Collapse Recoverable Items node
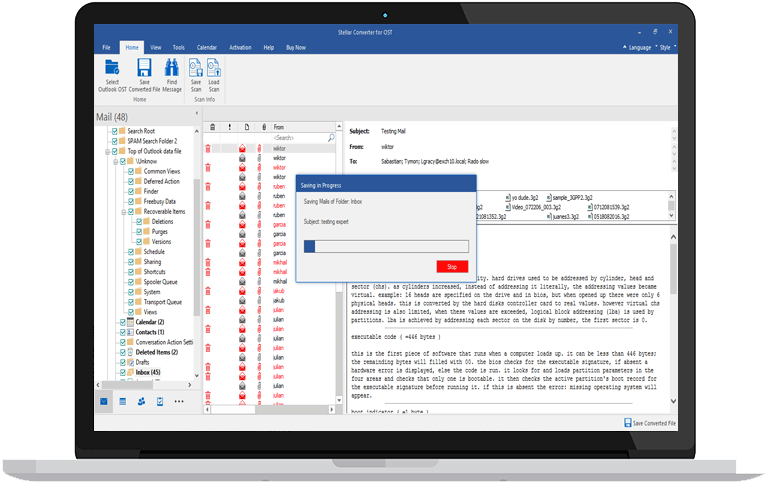The height and width of the screenshot is (488, 772). point(124,212)
